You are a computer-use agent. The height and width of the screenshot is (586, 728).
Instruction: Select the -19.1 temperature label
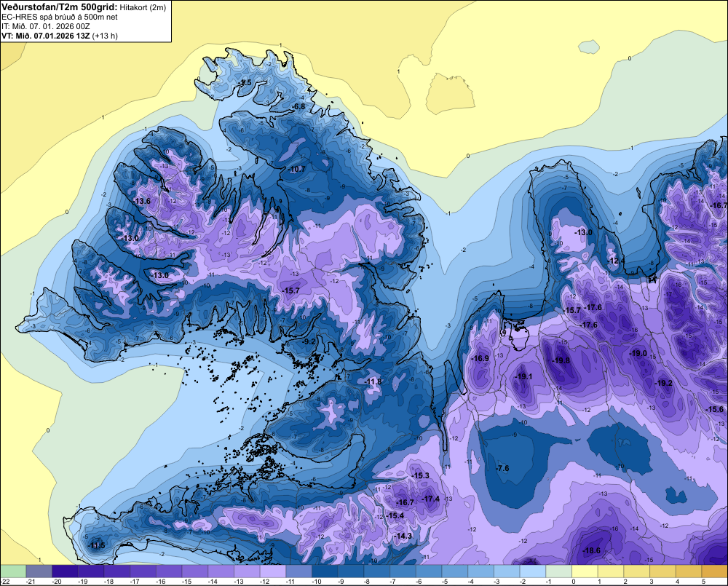point(524,376)
